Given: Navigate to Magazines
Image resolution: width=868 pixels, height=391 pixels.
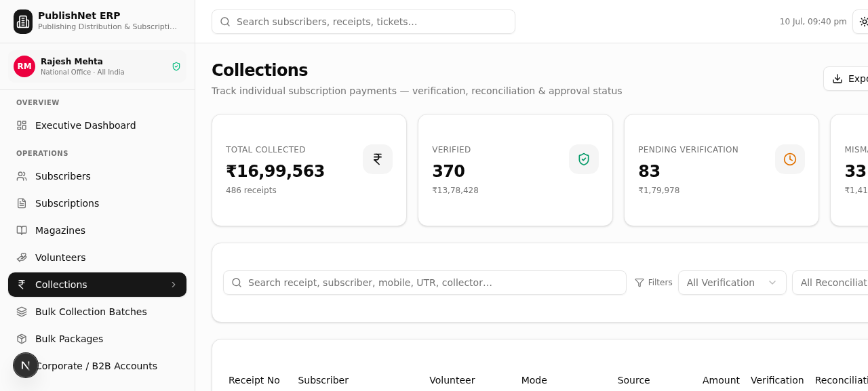Looking at the screenshot, I should pos(97,230).
